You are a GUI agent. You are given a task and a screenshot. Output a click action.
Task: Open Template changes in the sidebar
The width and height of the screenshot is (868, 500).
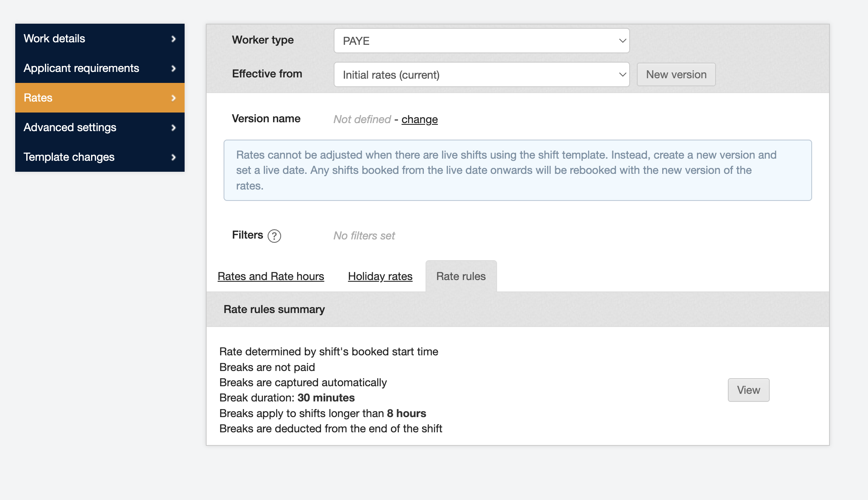click(x=69, y=157)
